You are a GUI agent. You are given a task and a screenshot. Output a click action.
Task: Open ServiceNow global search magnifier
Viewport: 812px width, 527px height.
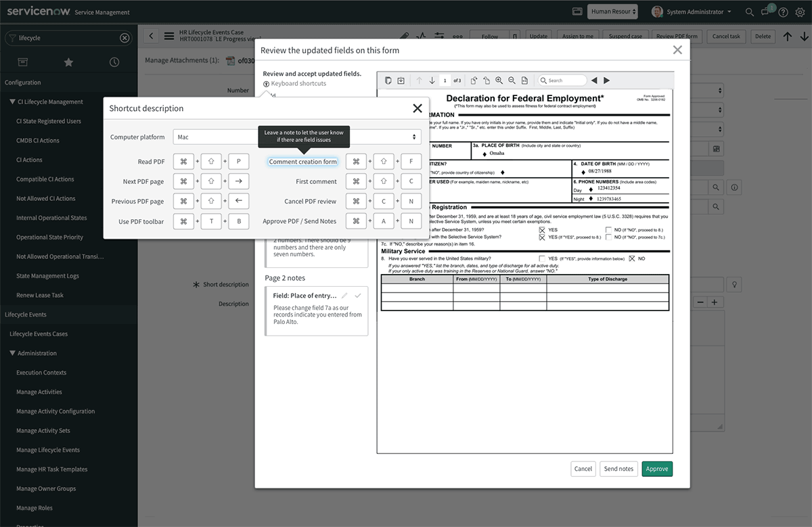(x=749, y=12)
